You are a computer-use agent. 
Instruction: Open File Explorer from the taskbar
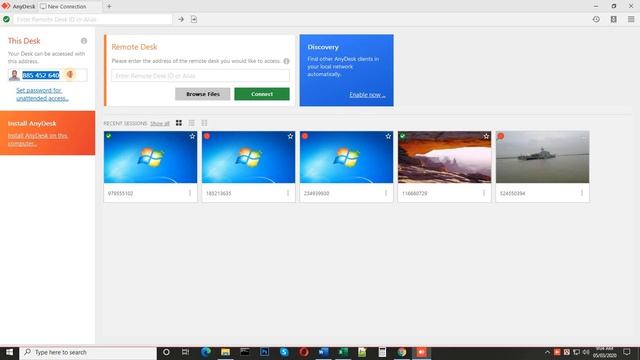[225, 352]
